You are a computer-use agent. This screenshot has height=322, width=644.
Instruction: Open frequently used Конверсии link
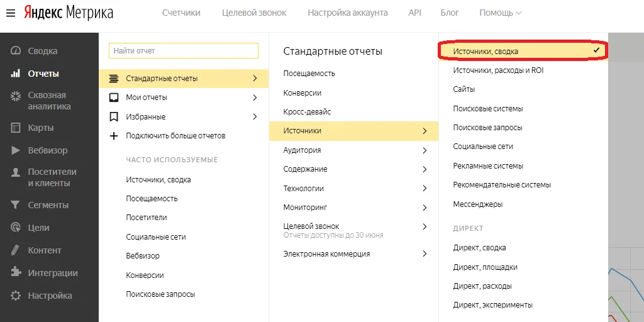(145, 275)
